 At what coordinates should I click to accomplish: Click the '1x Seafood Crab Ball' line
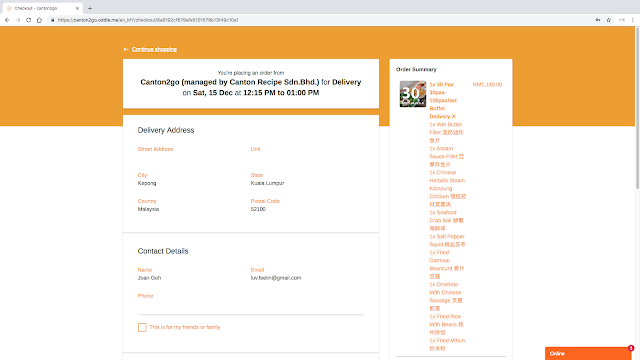click(x=446, y=220)
